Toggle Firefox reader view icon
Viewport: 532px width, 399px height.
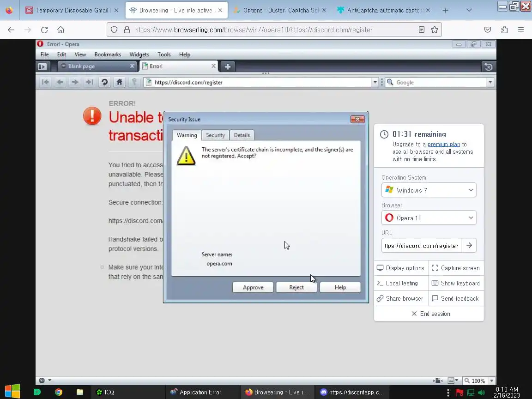coord(421,30)
